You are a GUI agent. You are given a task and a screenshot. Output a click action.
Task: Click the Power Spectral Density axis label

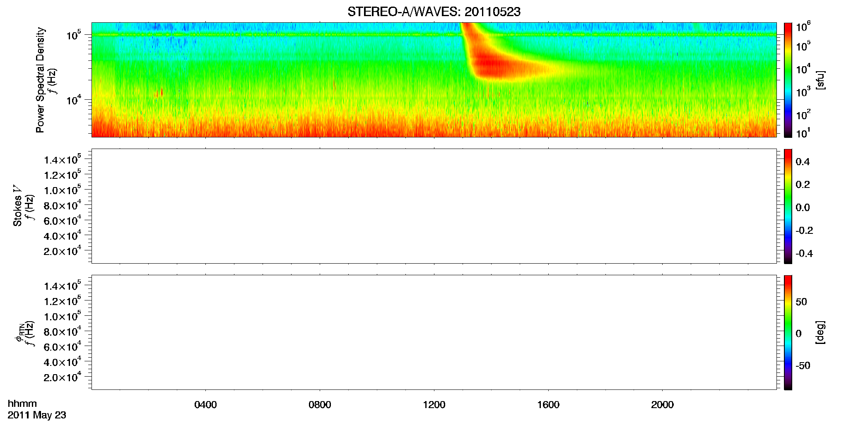(x=40, y=80)
